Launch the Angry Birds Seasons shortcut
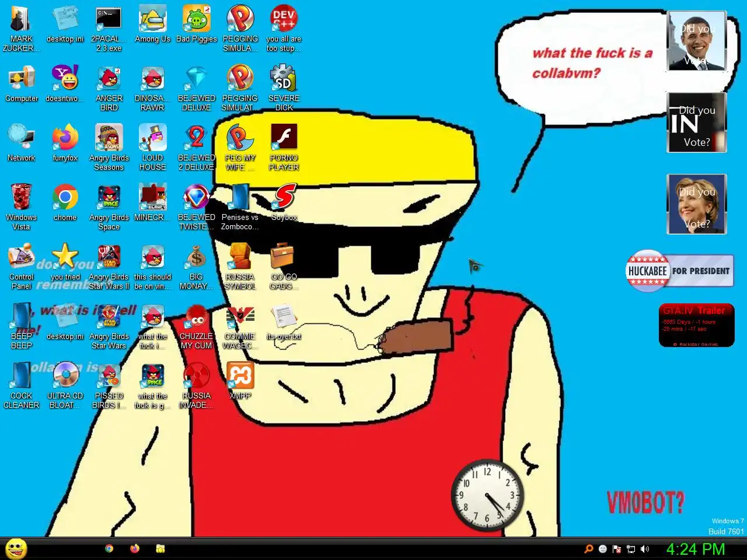This screenshot has width=747, height=560. pyautogui.click(x=109, y=148)
